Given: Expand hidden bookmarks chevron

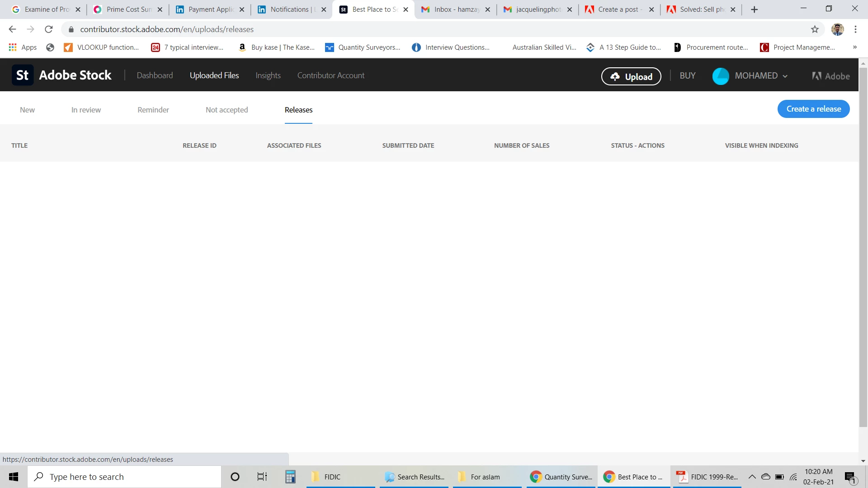Looking at the screenshot, I should [854, 47].
